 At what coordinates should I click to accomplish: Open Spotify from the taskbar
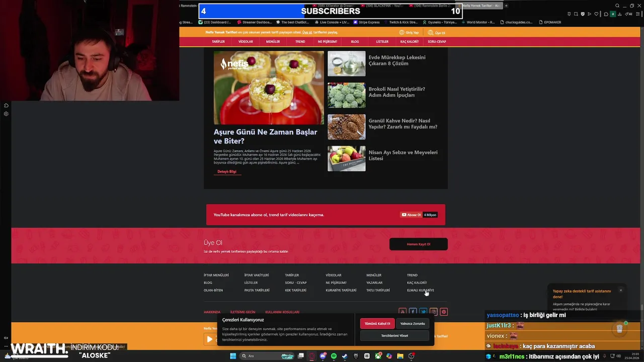(334, 356)
